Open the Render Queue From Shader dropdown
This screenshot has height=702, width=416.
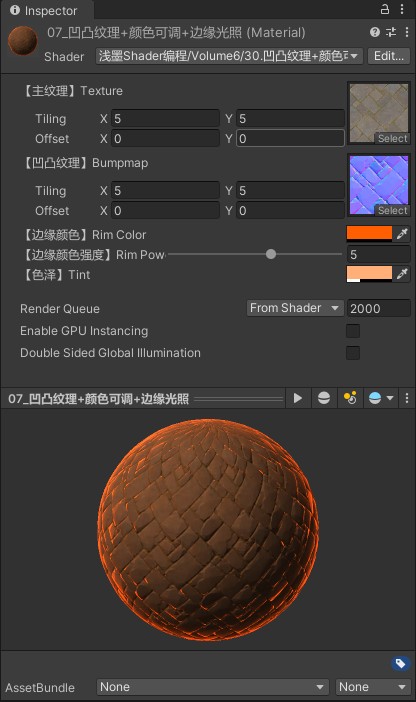(x=295, y=308)
